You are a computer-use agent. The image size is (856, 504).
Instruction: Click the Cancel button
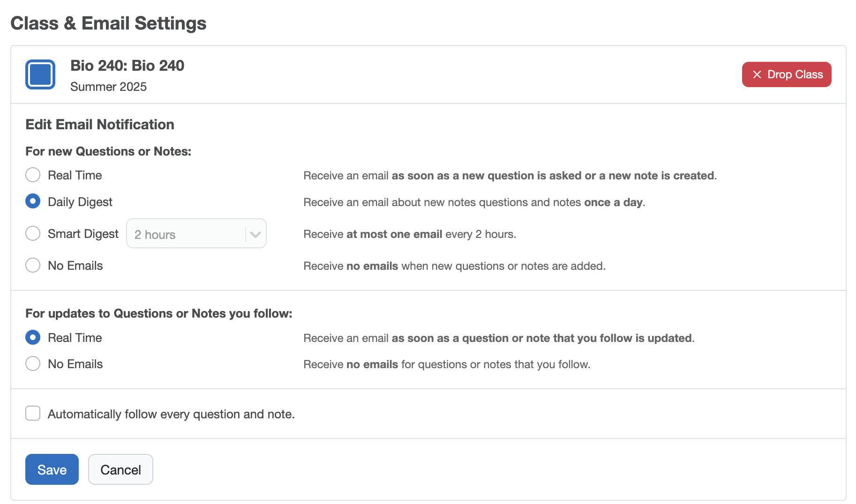tap(120, 469)
